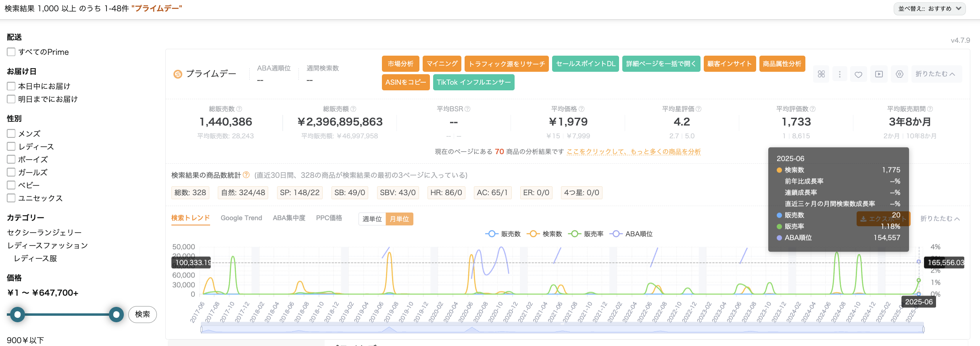Open レディース服 subcategory

pyautogui.click(x=35, y=258)
